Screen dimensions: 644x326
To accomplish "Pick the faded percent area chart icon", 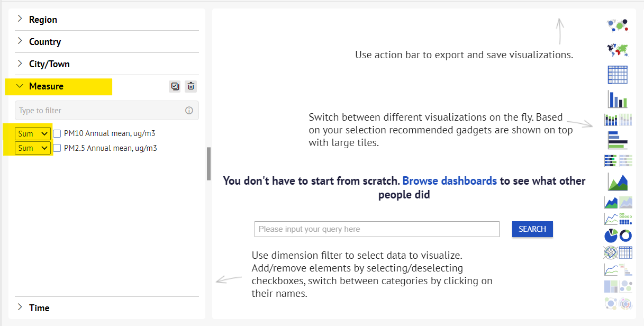I will (x=625, y=202).
